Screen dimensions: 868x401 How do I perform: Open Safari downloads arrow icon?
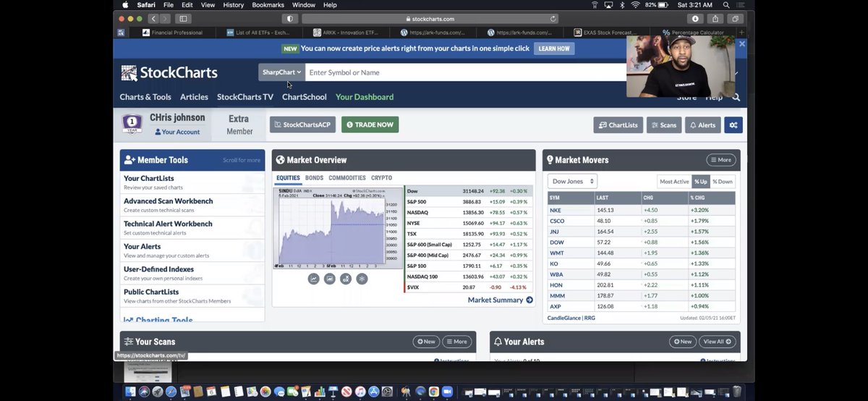coord(695,19)
